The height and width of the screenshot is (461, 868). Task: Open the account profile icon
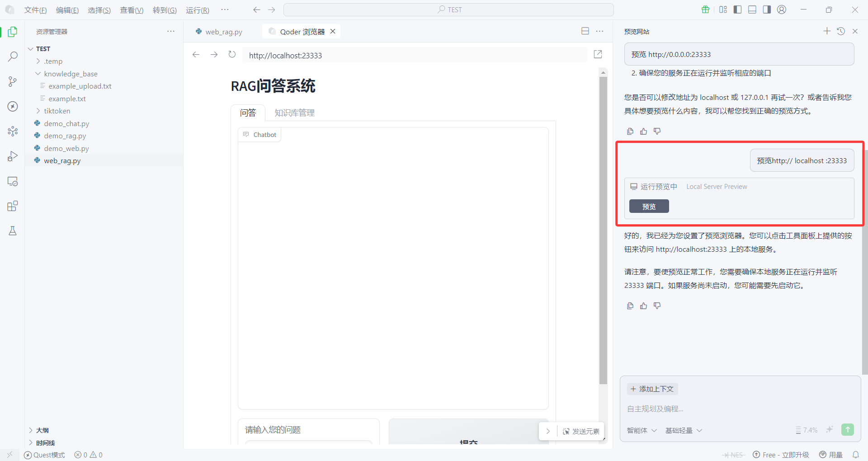point(782,9)
